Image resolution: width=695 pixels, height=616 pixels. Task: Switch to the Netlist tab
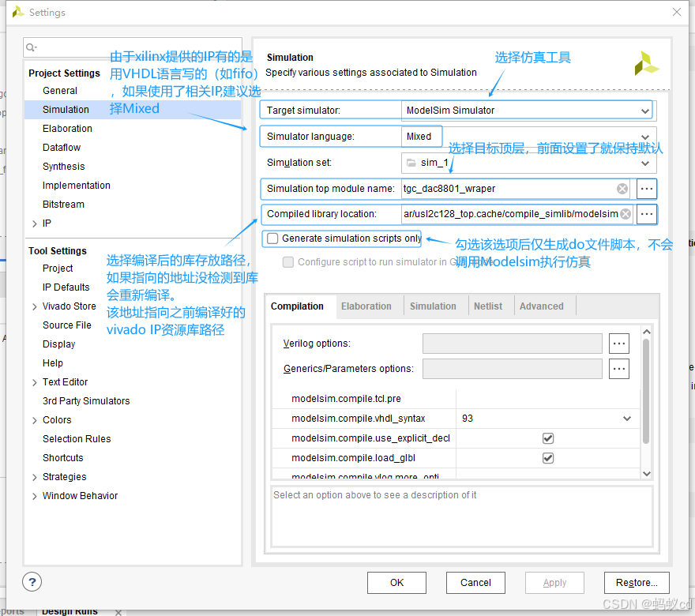click(x=487, y=306)
